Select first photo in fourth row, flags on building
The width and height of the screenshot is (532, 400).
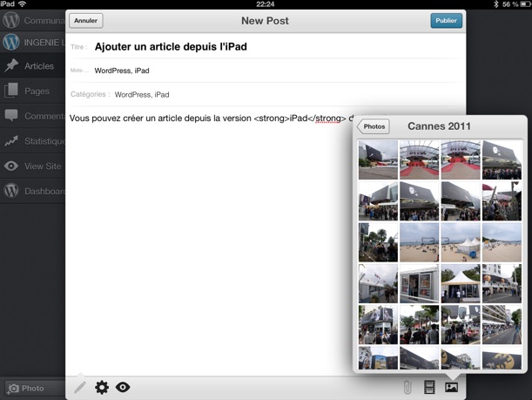point(378,283)
